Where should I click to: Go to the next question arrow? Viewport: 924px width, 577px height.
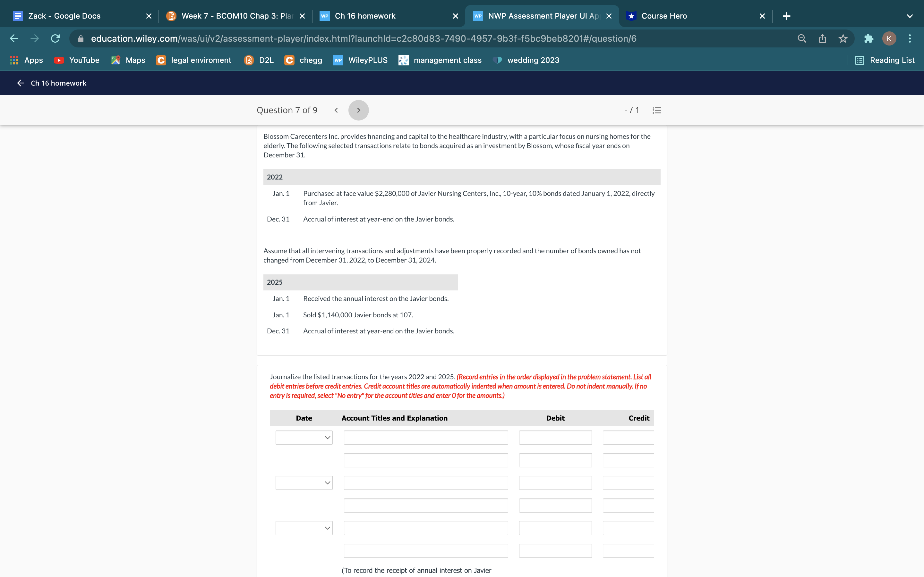tap(358, 110)
